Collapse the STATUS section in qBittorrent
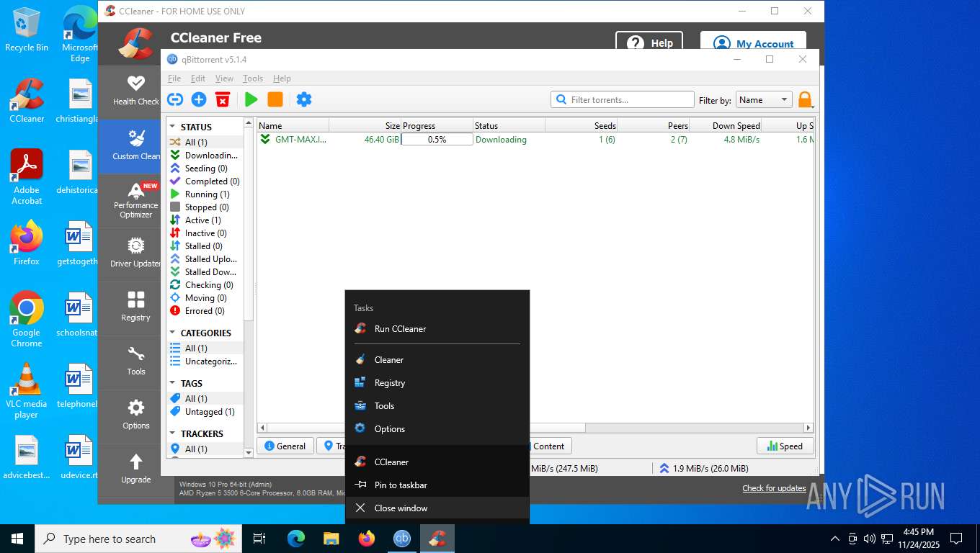 (173, 127)
